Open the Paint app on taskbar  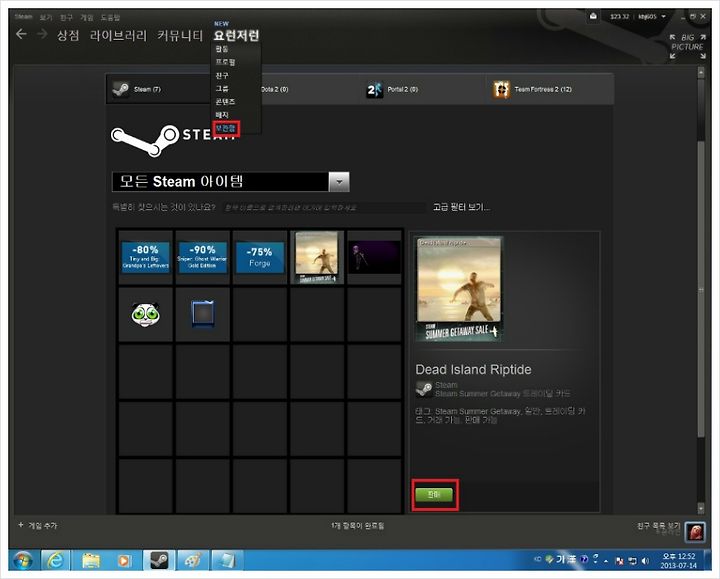pyautogui.click(x=193, y=560)
